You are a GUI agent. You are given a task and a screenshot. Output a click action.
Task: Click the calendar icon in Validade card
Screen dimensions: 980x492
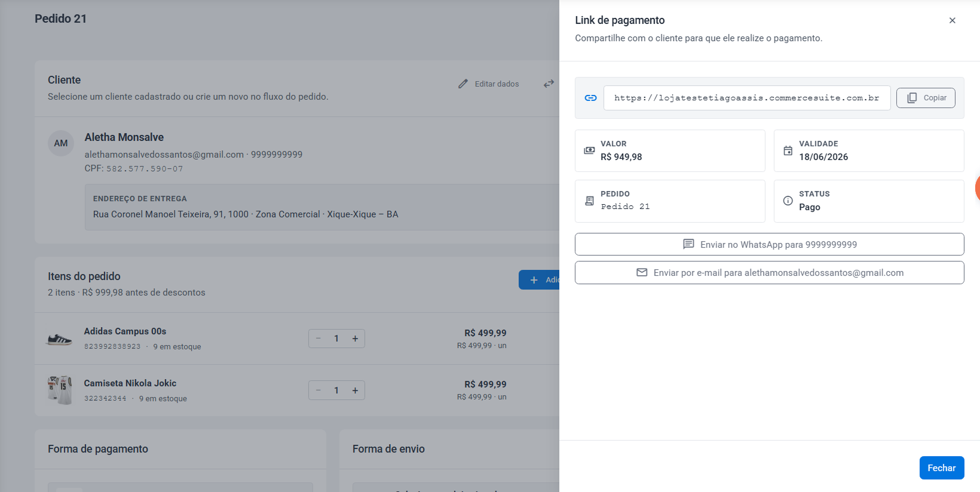point(788,150)
